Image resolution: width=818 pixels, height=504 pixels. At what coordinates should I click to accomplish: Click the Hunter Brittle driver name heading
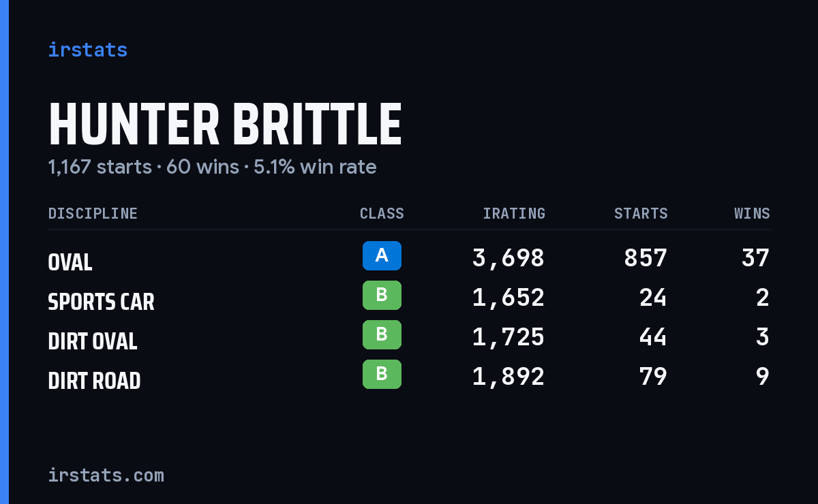(225, 125)
